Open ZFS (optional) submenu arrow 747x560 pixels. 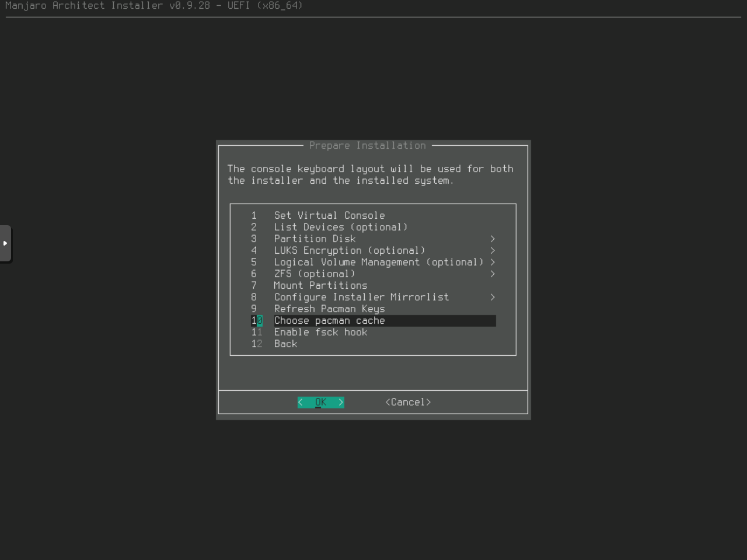pyautogui.click(x=493, y=274)
